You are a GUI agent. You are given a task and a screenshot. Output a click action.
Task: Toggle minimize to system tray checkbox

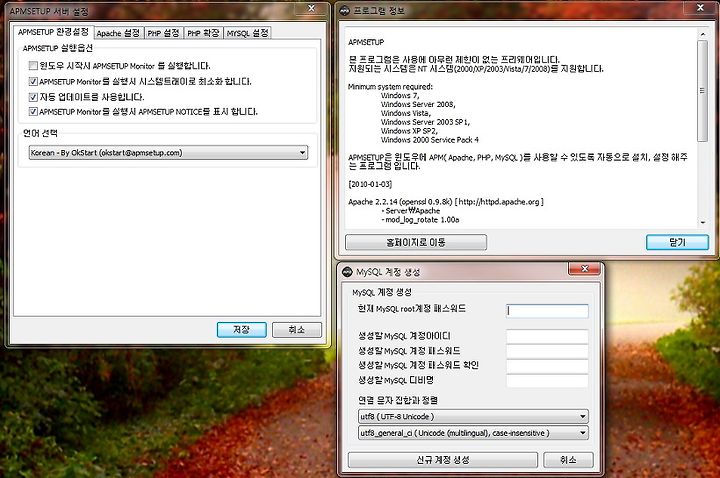[33, 81]
